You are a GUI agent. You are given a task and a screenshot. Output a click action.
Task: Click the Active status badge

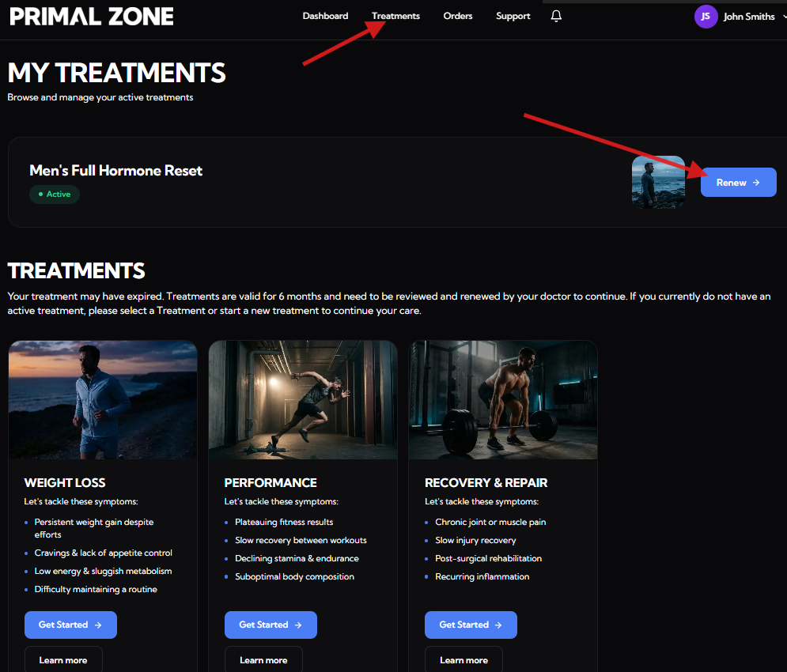(55, 194)
